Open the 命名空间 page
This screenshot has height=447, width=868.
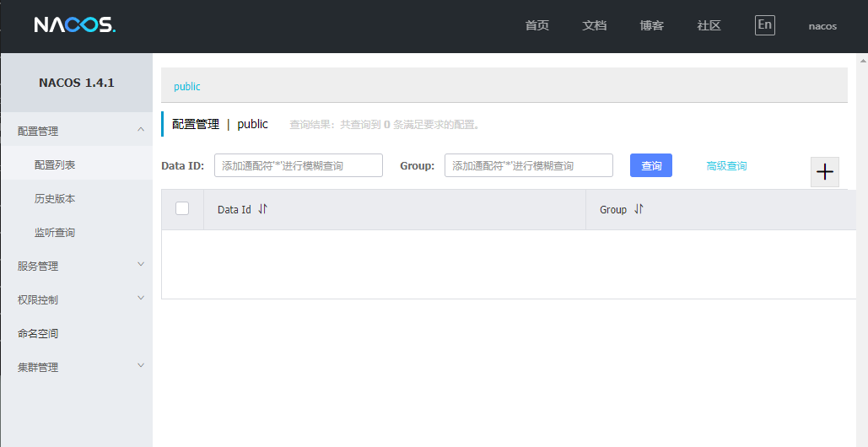click(x=38, y=333)
